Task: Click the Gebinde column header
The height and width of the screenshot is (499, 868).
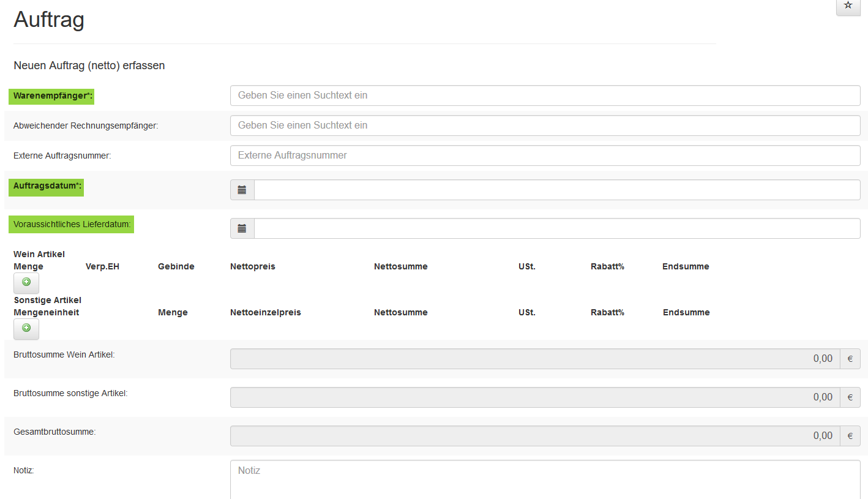Action: tap(176, 266)
